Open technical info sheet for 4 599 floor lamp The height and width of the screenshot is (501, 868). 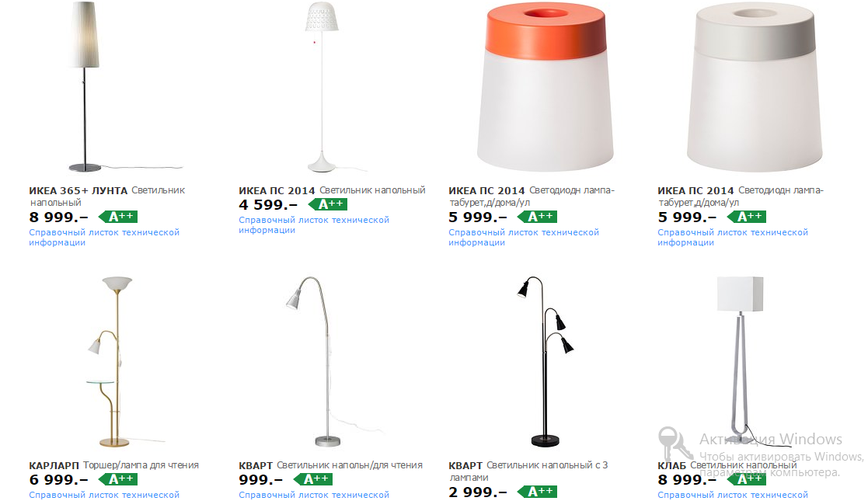click(314, 224)
